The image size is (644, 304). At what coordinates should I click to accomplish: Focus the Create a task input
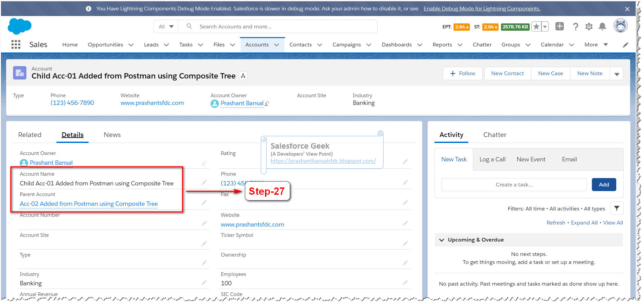(x=514, y=184)
